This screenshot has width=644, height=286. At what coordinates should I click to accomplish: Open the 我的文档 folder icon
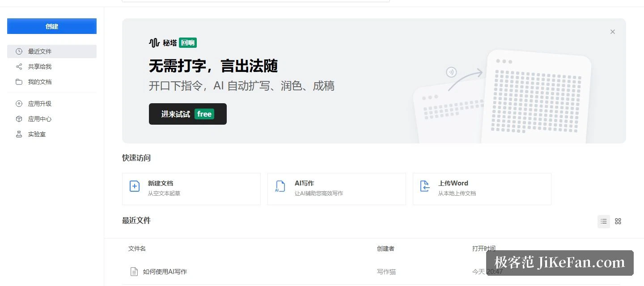(19, 82)
